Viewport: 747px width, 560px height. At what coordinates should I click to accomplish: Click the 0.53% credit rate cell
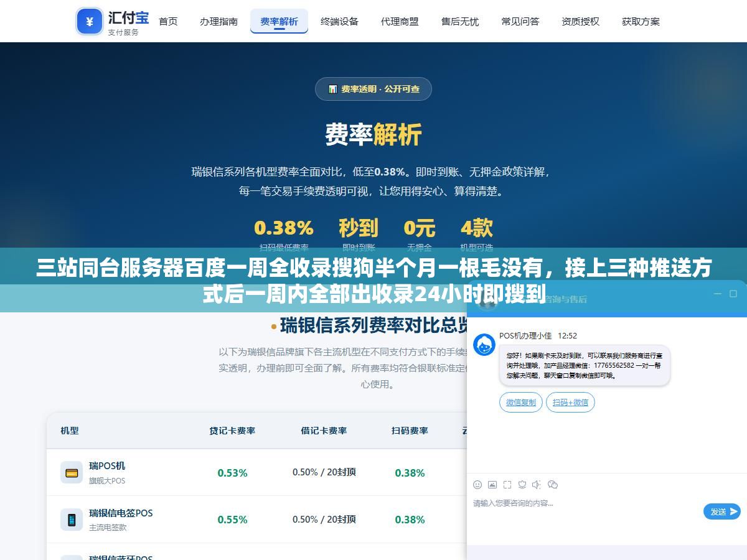232,473
